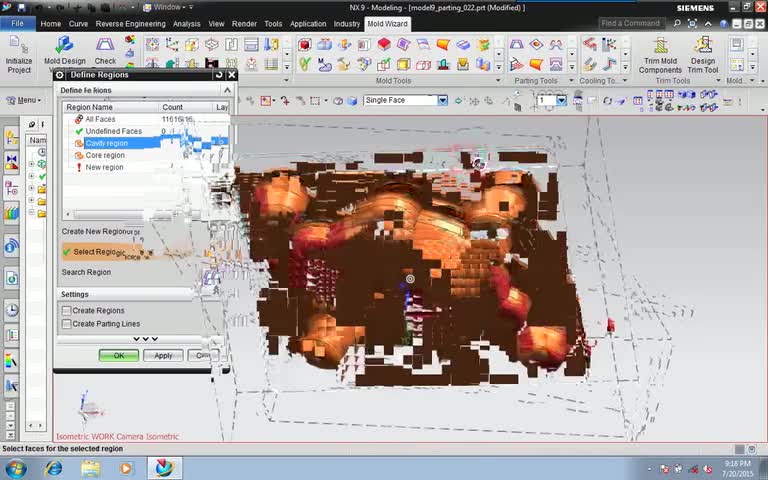Click Create New Region option
This screenshot has width=768, height=480.
(97, 231)
